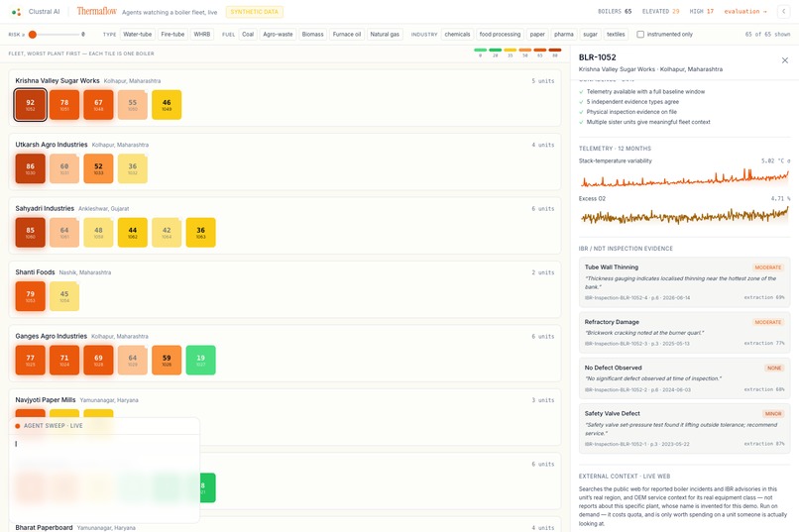Filter by paper industry
799x532 pixels.
537,35
